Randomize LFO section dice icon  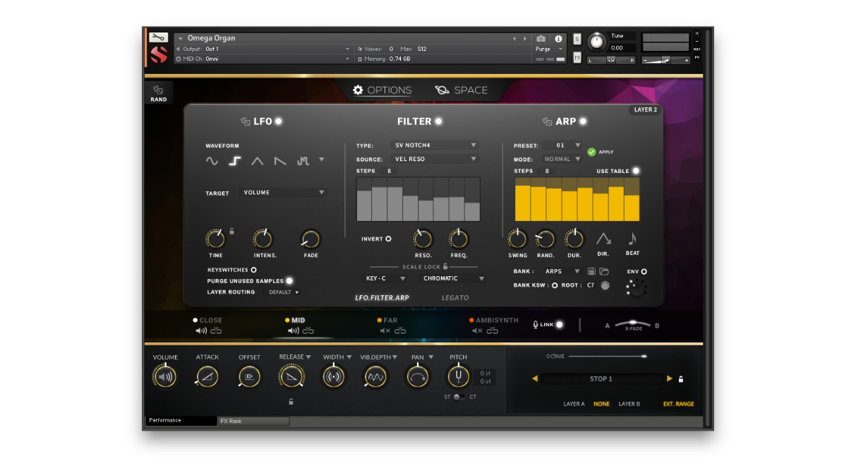click(246, 121)
